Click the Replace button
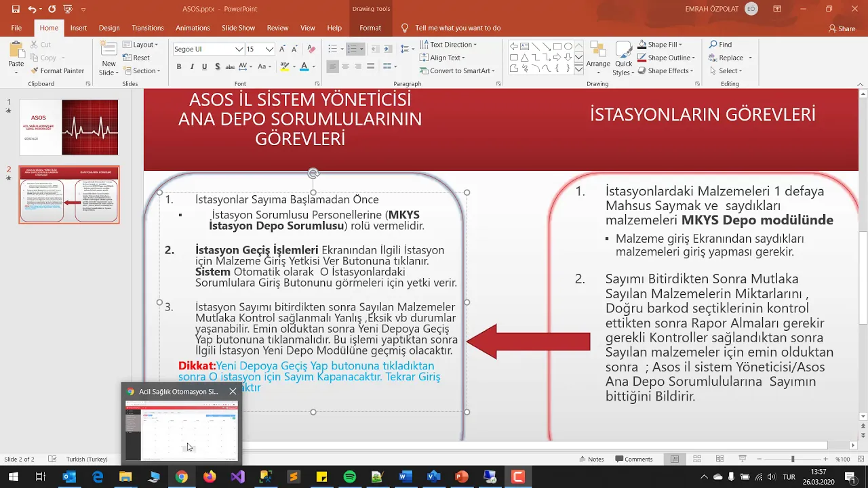Viewport: 868px width, 488px height. pos(730,58)
